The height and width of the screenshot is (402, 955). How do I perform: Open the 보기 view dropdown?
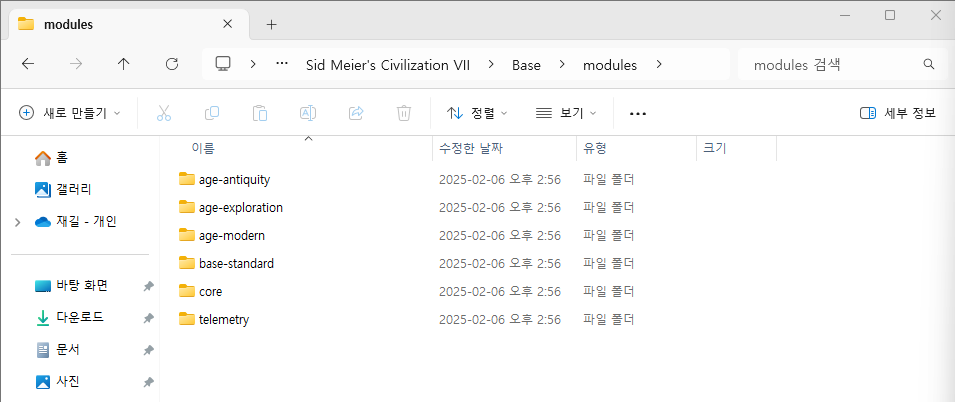(x=566, y=113)
